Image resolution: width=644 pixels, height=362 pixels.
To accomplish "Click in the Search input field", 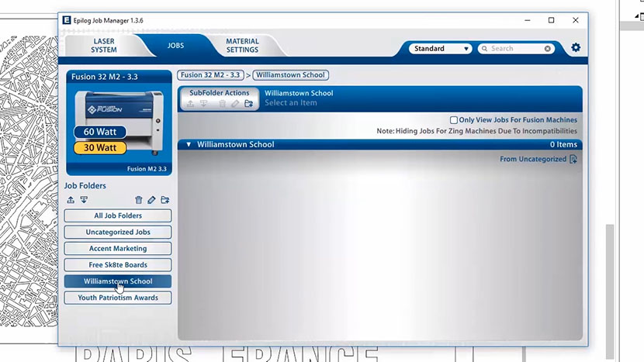I will click(513, 49).
